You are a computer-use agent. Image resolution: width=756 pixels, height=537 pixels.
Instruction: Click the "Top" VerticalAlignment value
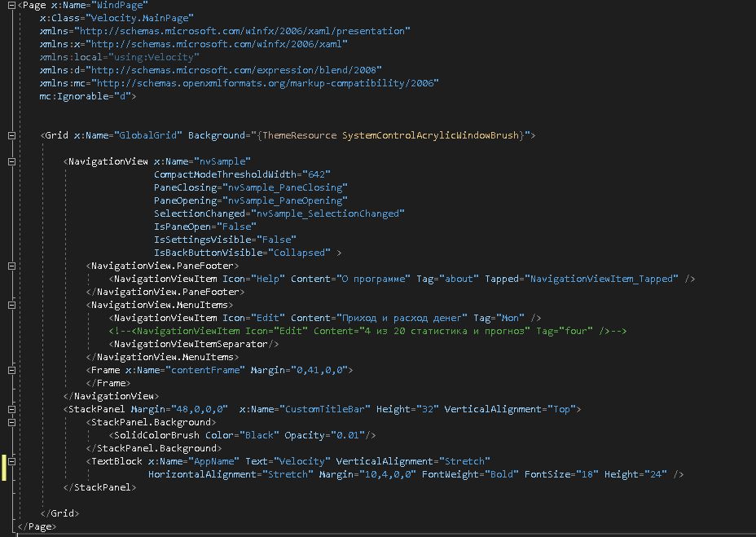(x=561, y=409)
